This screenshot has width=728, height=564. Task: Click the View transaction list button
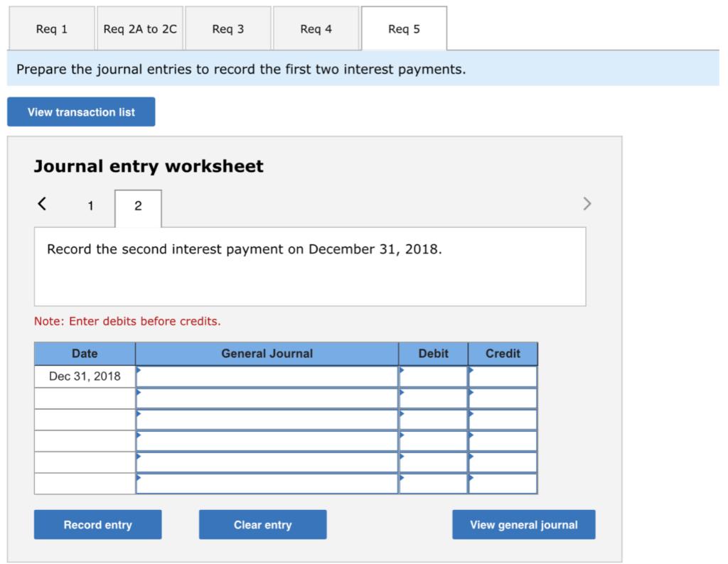tap(80, 112)
